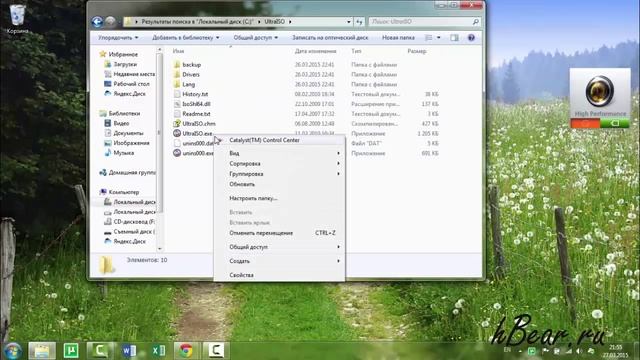Click the green button on the gadget
The height and width of the screenshot is (360, 640).
(615, 123)
